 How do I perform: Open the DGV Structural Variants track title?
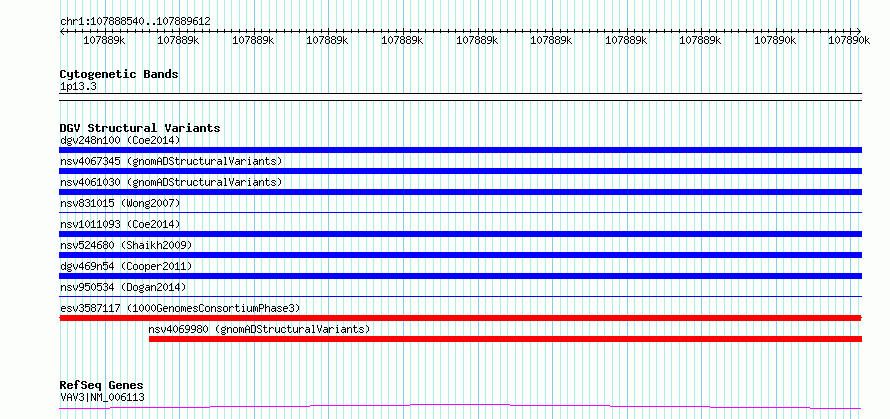pos(140,128)
